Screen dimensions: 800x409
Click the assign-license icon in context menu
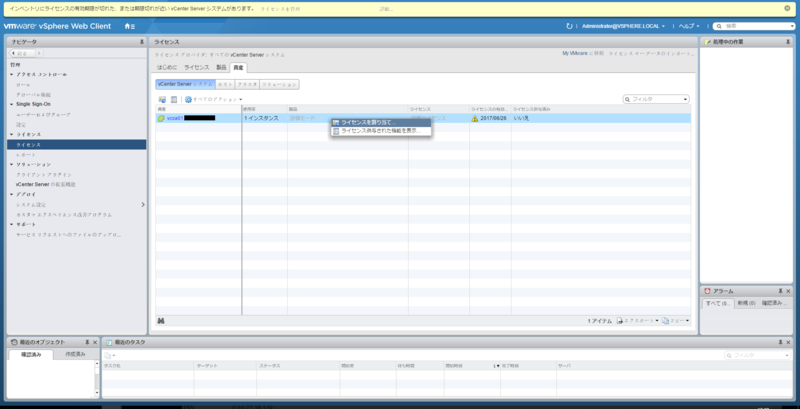point(336,123)
